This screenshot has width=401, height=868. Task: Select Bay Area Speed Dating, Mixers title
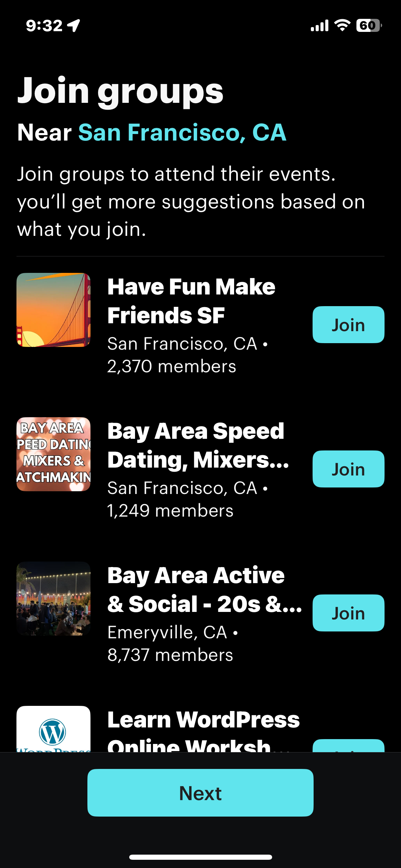pyautogui.click(x=198, y=445)
